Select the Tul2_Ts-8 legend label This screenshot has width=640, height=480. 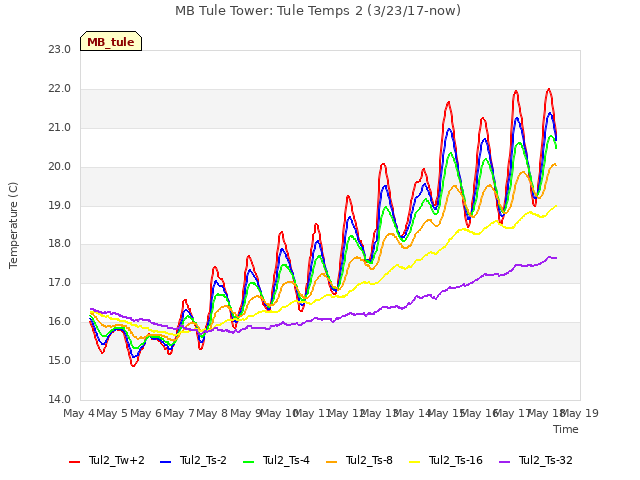point(369,460)
